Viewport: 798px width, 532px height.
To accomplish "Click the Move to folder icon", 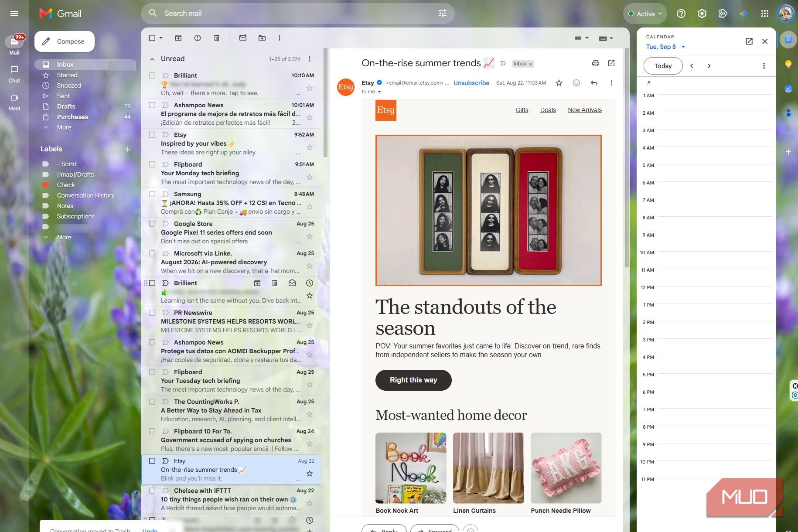I will pyautogui.click(x=262, y=38).
